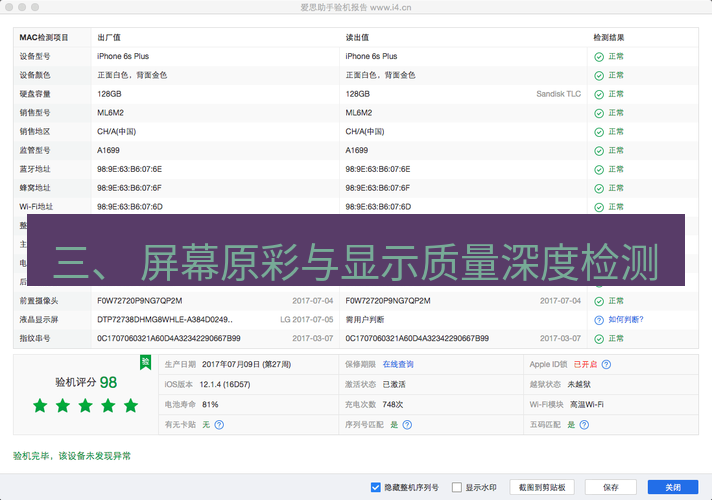Click the 验机完毕，该设备未发现异常 message
The height and width of the screenshot is (500, 712).
tap(72, 456)
